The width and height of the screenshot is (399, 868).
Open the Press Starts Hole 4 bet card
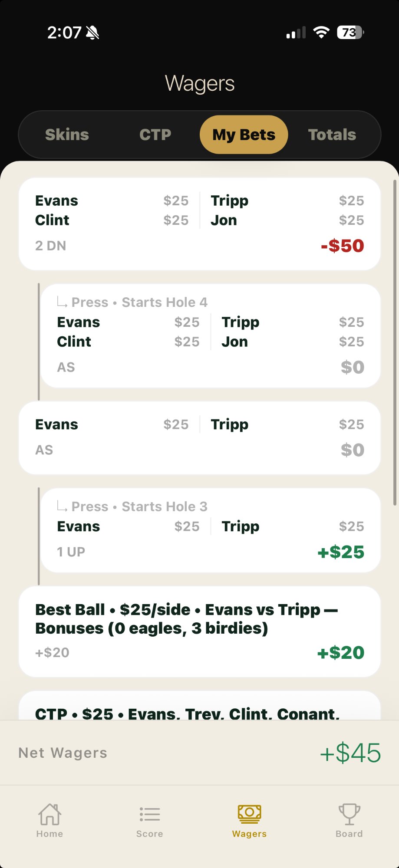point(210,336)
